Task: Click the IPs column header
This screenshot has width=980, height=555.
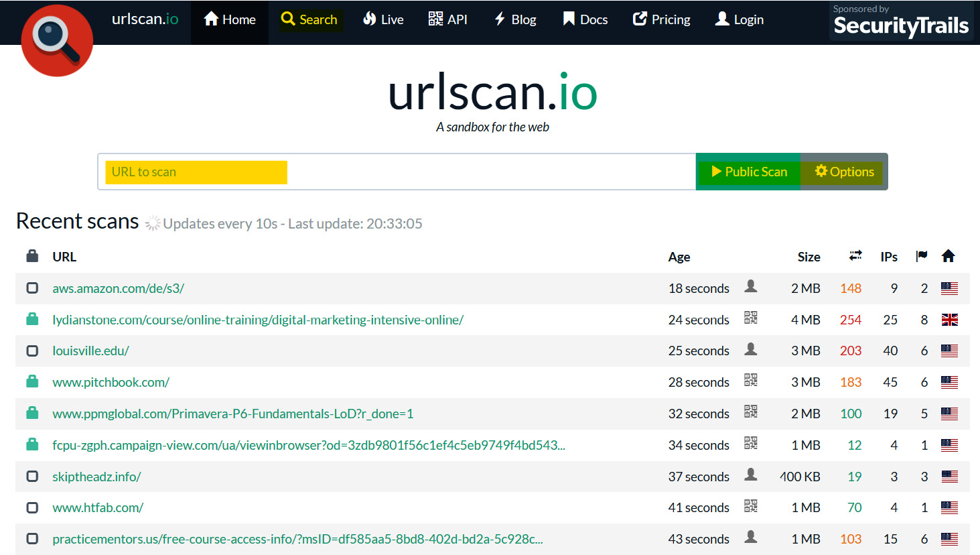Action: click(x=889, y=257)
